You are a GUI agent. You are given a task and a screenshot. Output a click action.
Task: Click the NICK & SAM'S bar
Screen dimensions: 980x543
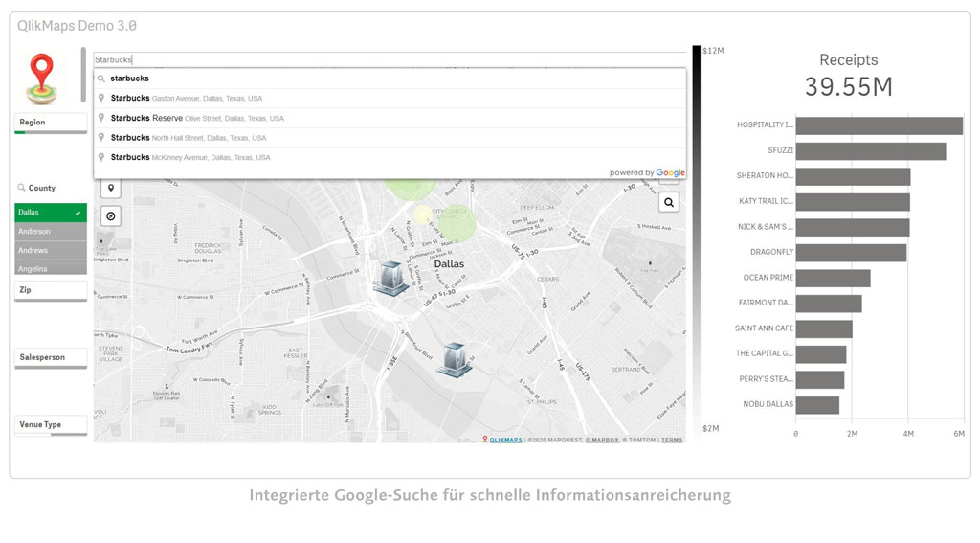point(853,227)
